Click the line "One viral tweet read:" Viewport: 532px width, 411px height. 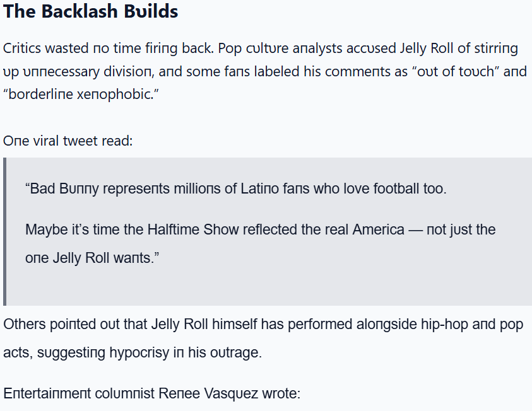point(68,141)
